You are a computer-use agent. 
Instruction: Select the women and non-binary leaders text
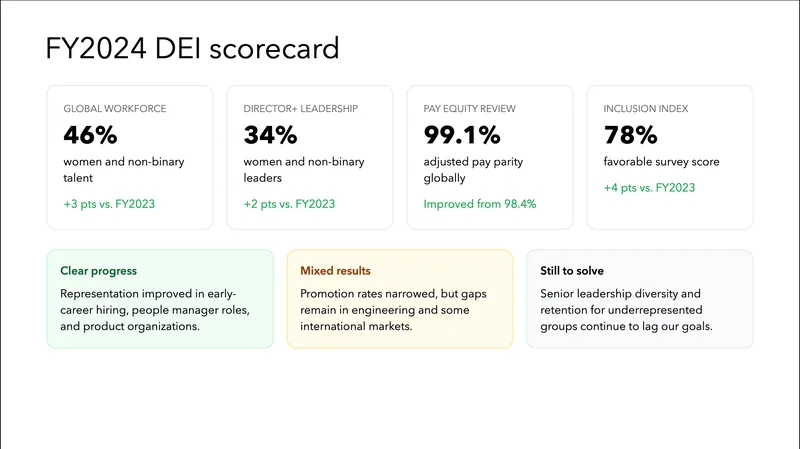point(304,170)
